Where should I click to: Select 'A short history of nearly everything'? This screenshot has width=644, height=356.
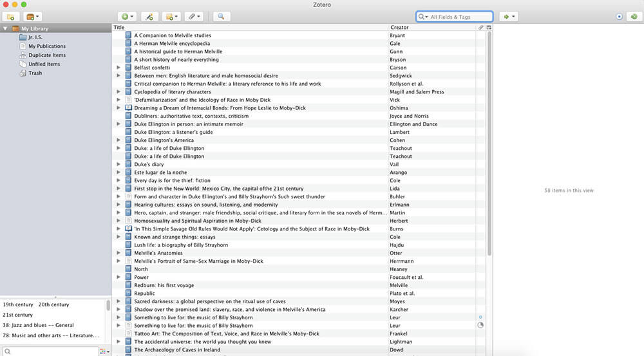(x=299, y=59)
